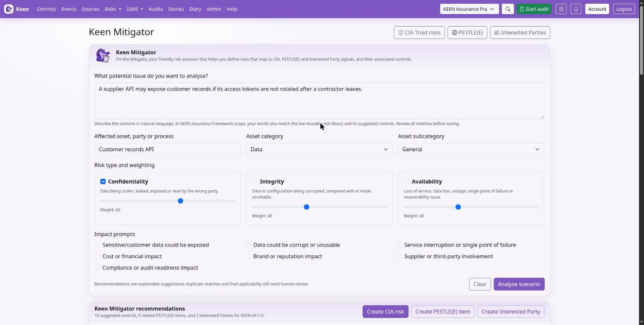Image resolution: width=644 pixels, height=325 pixels.
Task: Click the Keen Mitigator mascot icon
Action: click(x=103, y=56)
